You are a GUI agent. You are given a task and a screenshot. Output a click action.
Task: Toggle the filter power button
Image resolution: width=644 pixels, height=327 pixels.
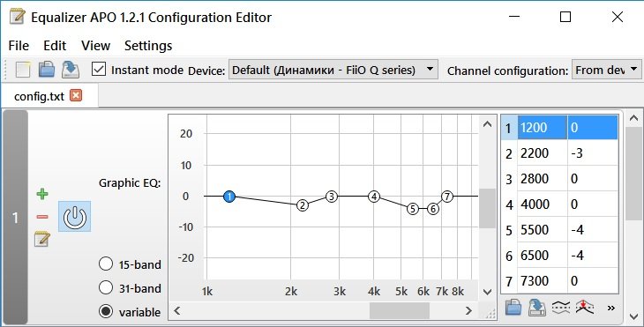point(74,217)
